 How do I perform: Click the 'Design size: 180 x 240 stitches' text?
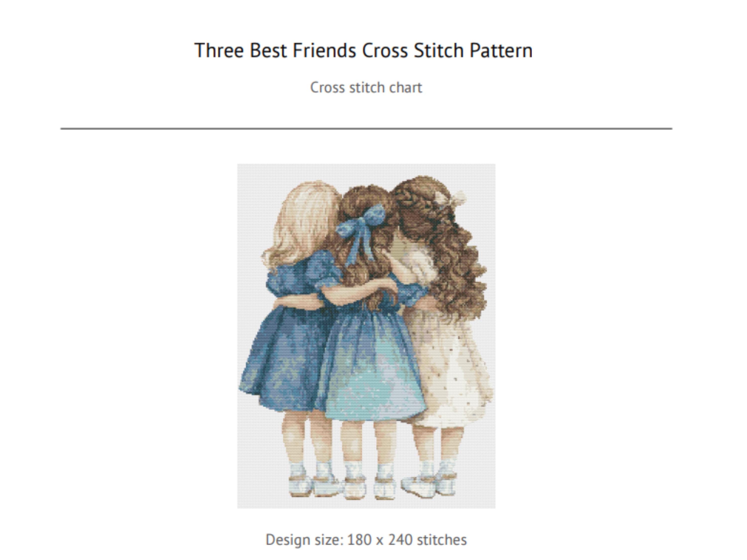pos(366,539)
